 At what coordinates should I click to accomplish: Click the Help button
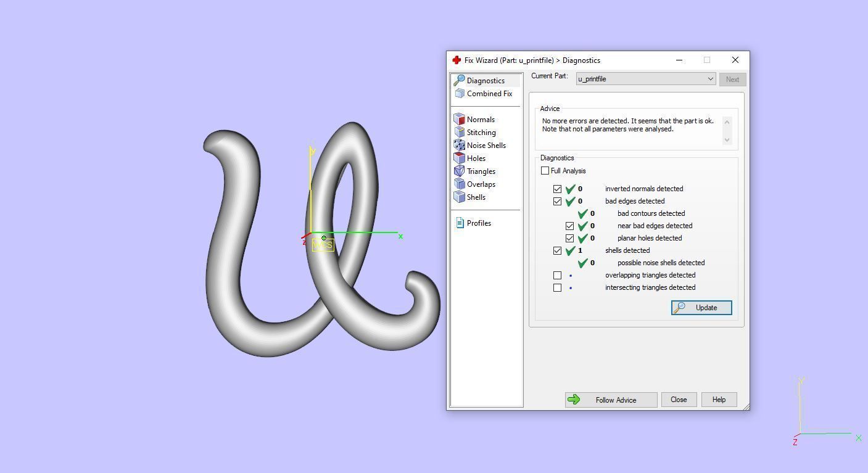(719, 400)
